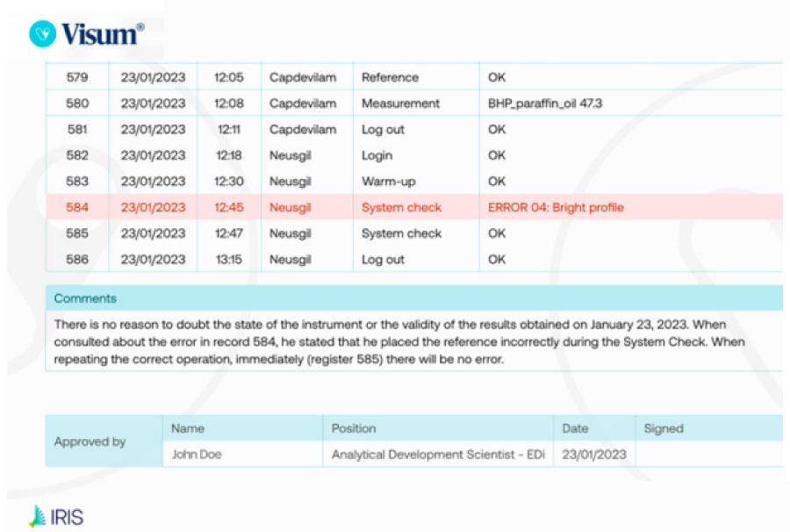
Task: Select record number 583
Action: pyautogui.click(x=77, y=182)
